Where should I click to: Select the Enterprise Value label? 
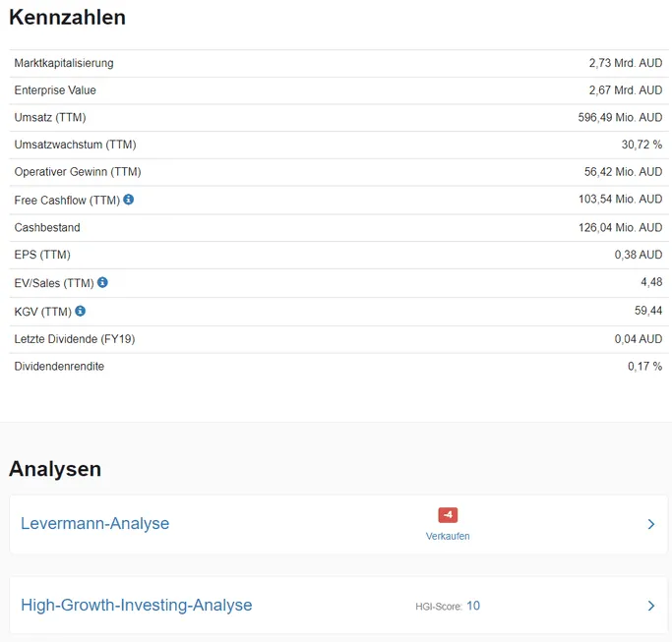[55, 89]
